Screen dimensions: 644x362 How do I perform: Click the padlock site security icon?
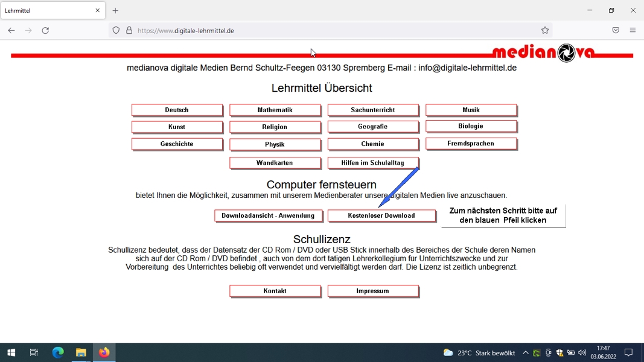click(x=129, y=30)
